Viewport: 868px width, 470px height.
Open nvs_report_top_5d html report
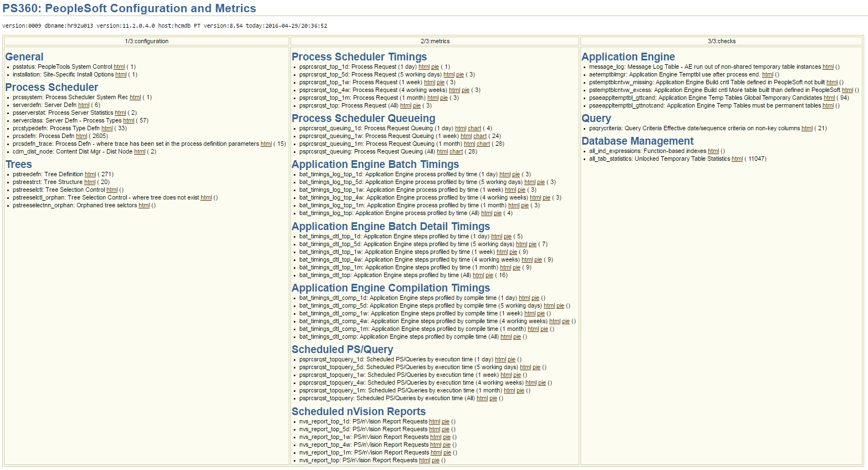[x=435, y=429]
